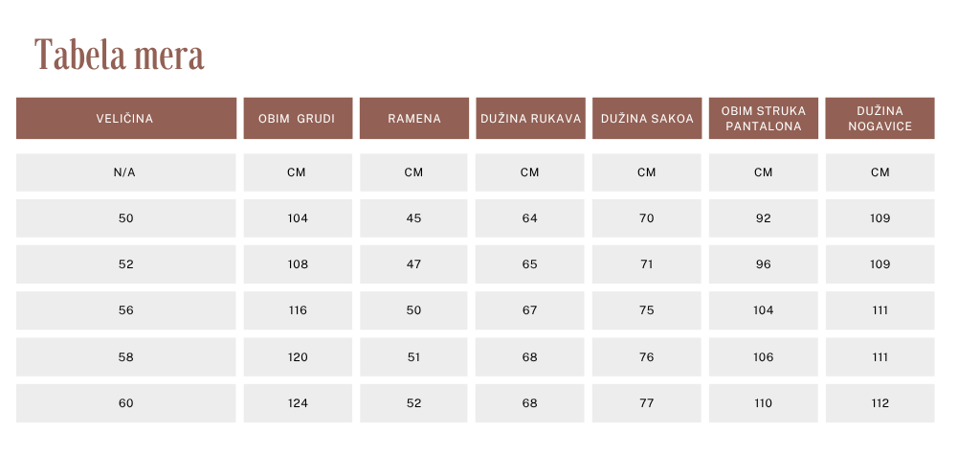Select shoulder value 47
Image resolution: width=980 pixels, height=457 pixels.
point(413,264)
